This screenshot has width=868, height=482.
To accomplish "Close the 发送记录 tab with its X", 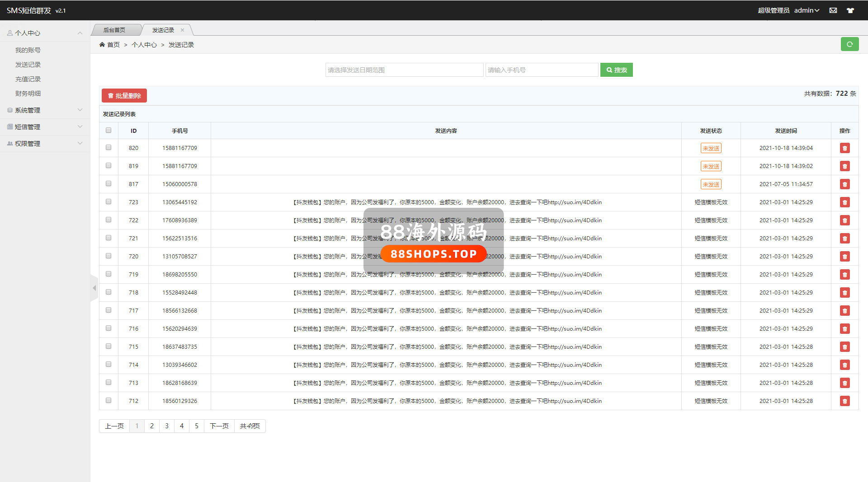I will click(183, 30).
